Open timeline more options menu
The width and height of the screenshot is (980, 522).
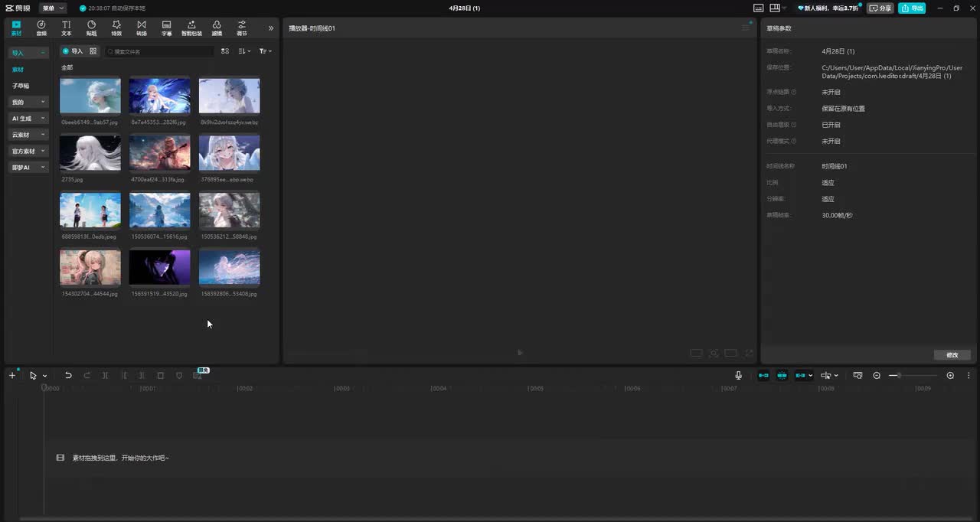coord(969,375)
